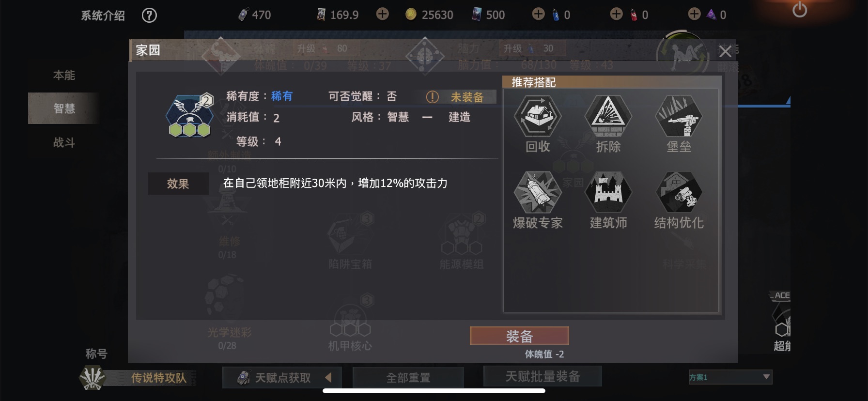The image size is (868, 401).
Task: Select the 堡垒 fortress talent icon
Action: pyautogui.click(x=679, y=116)
